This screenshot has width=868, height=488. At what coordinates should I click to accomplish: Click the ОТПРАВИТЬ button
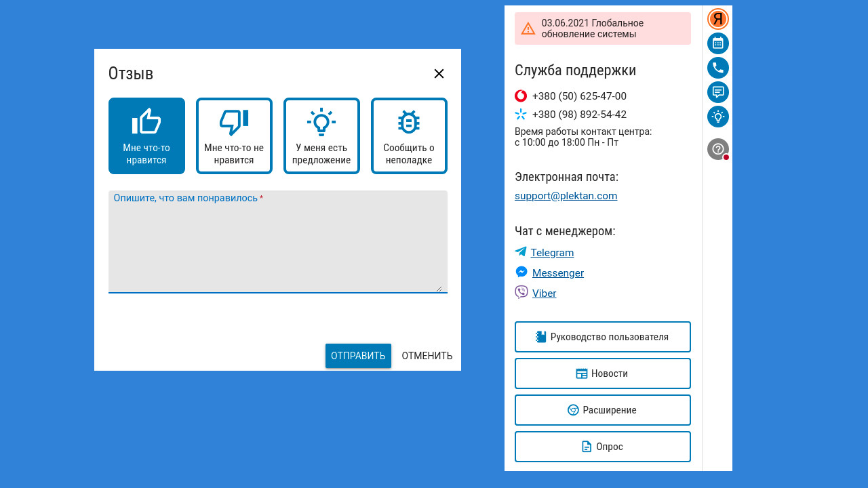tap(358, 356)
